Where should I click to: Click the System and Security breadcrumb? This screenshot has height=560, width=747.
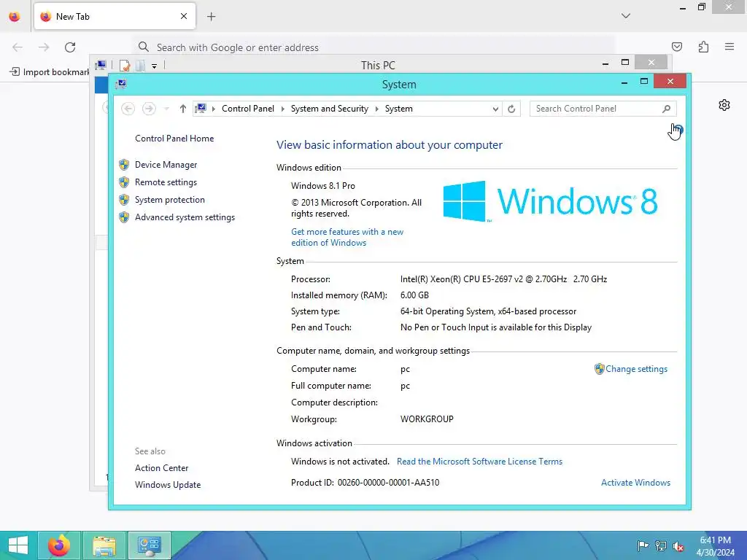(x=330, y=109)
